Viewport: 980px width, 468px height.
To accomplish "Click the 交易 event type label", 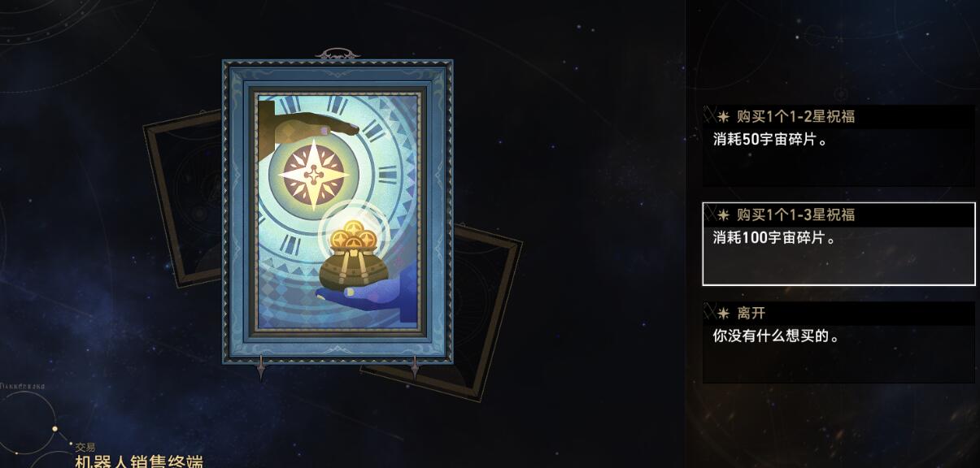I will [x=85, y=447].
